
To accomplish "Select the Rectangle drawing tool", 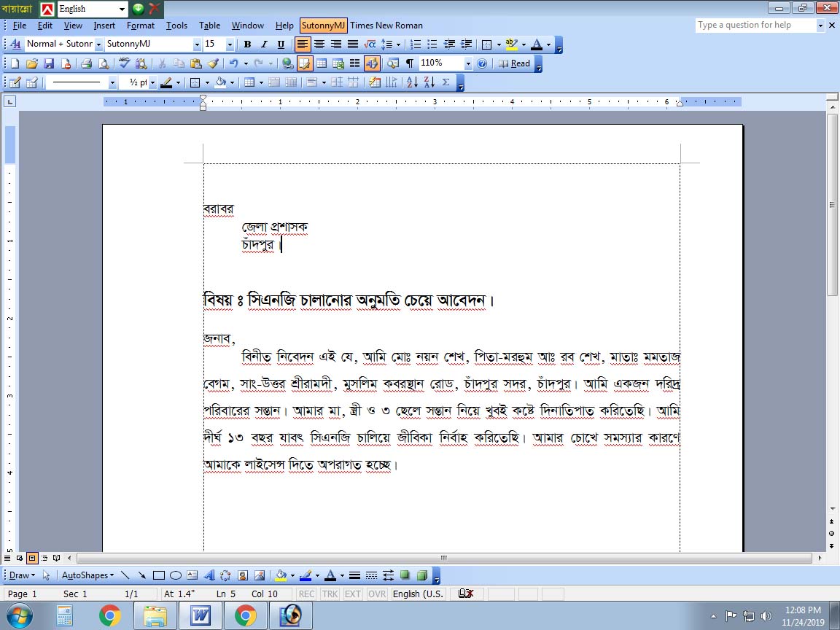I will [x=159, y=575].
